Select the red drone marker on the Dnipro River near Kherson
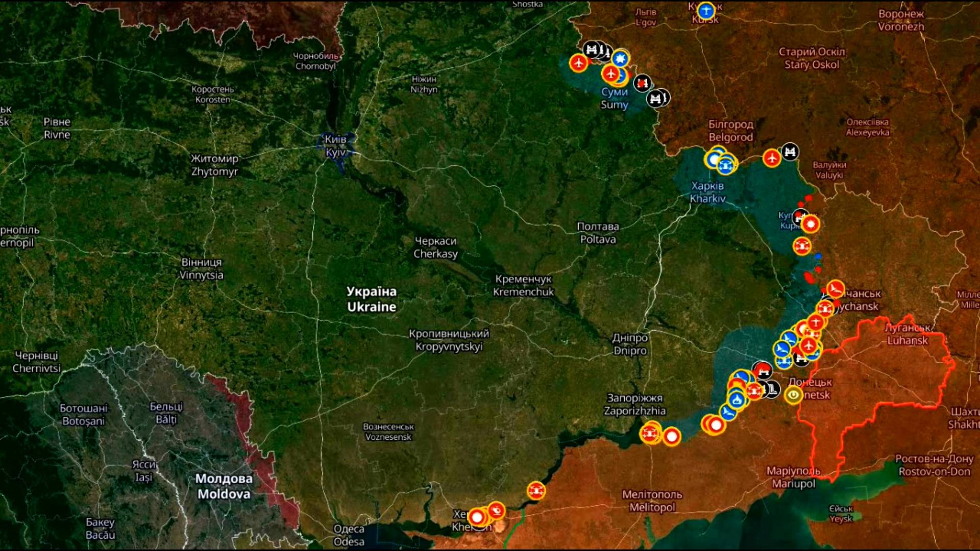The width and height of the screenshot is (980, 551). 535,491
